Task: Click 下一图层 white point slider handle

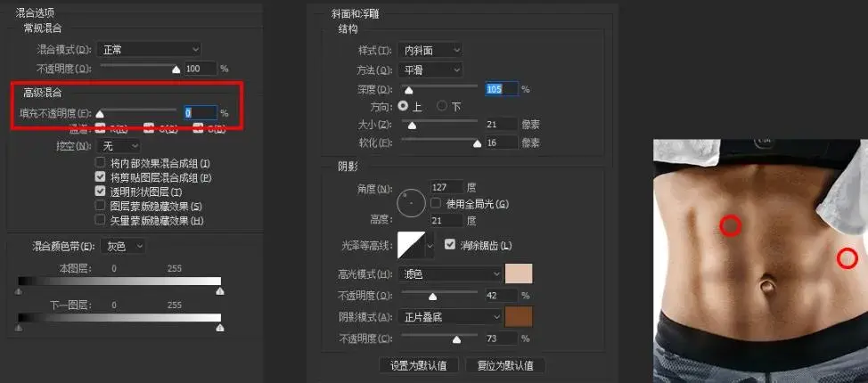Action: 220,328
